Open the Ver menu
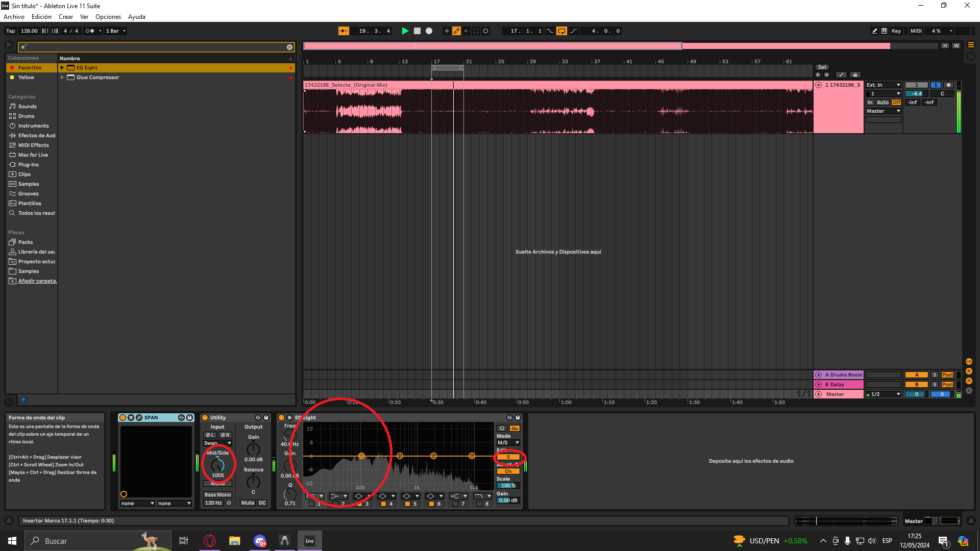980x551 pixels. pos(84,17)
